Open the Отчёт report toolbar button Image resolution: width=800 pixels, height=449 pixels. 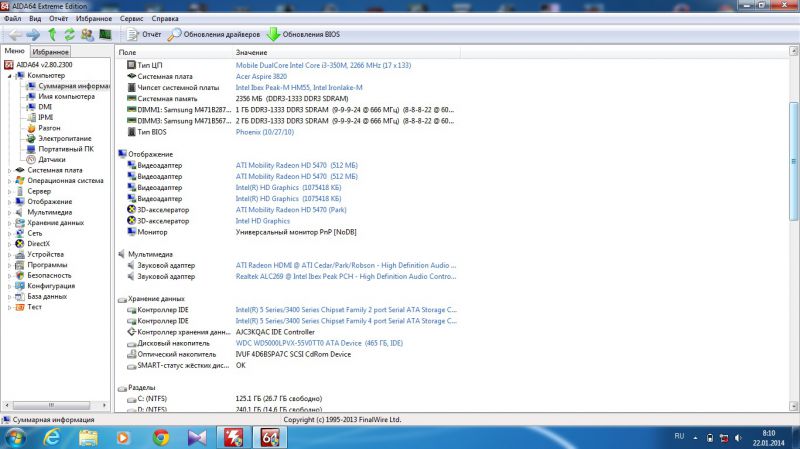(x=144, y=35)
